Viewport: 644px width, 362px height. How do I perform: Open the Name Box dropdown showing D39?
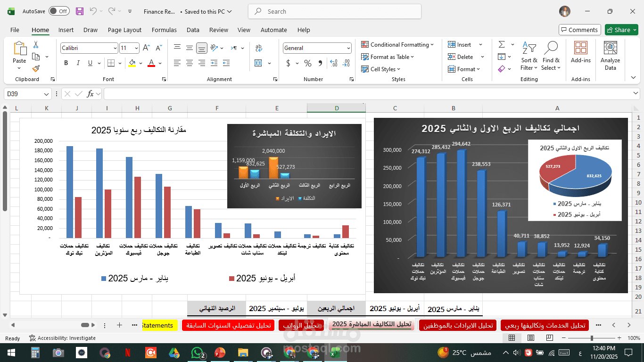(46, 94)
